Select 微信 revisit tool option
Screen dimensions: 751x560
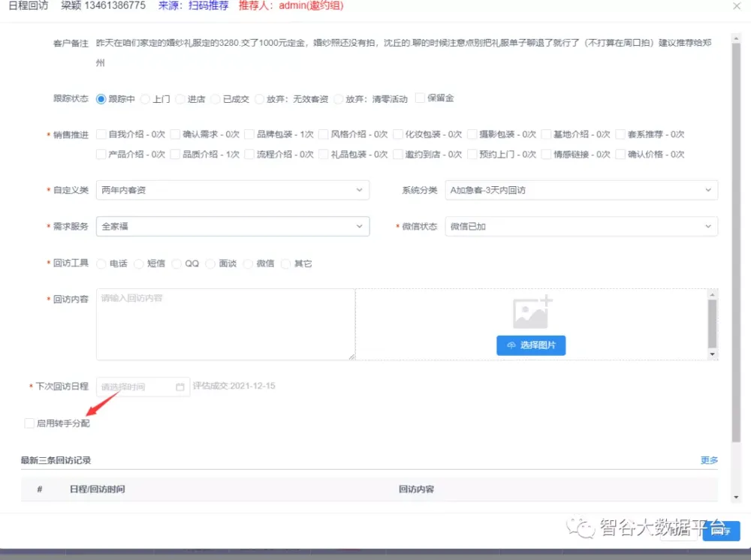tap(249, 263)
